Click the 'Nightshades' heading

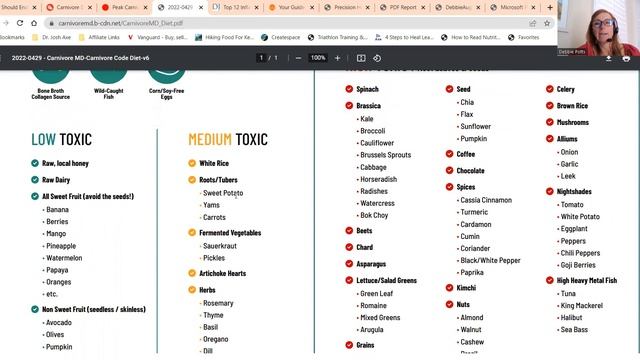[574, 191]
